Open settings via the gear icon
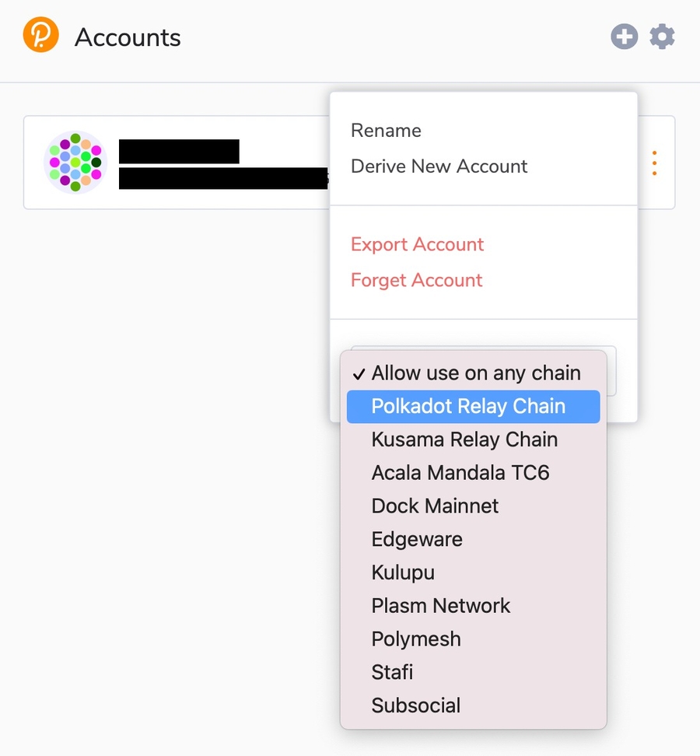The width and height of the screenshot is (700, 756). click(662, 37)
